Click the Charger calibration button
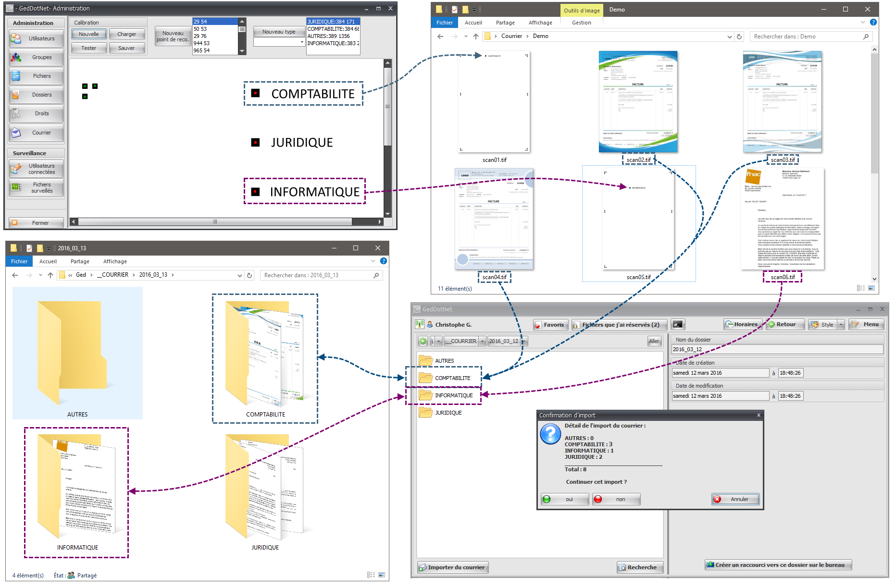Image resolution: width=896 pixels, height=588 pixels. tap(127, 34)
